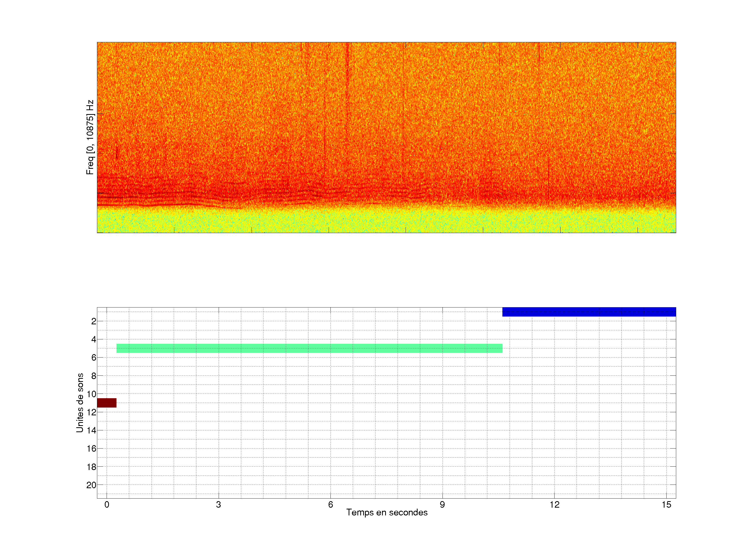Viewport: 747px width, 560px height.
Task: Click y-axis tick label 10
Action: 91,394
